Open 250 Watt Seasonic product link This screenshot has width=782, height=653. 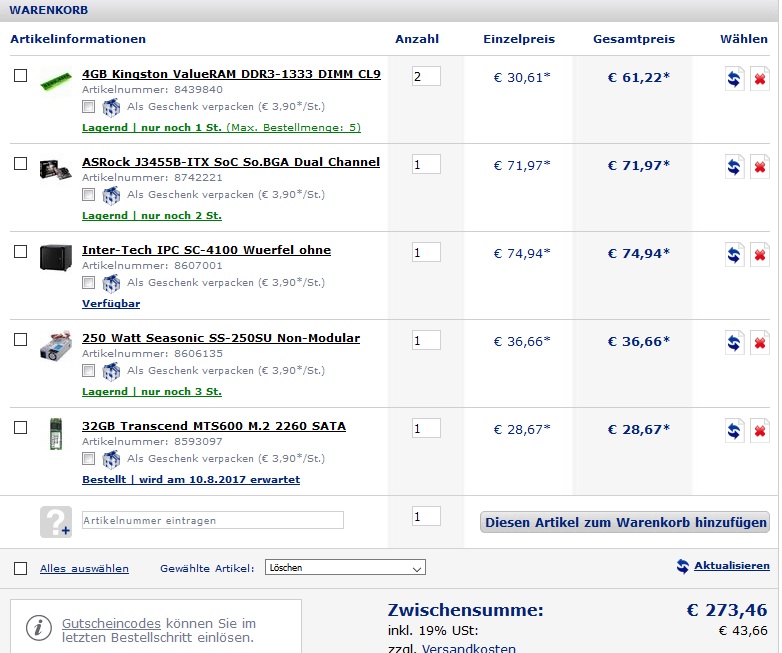click(x=221, y=338)
